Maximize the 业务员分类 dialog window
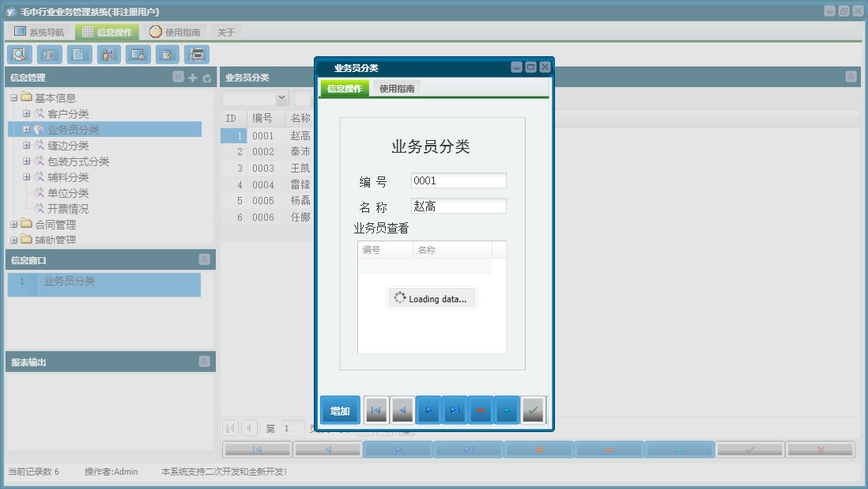This screenshot has width=868, height=489. pyautogui.click(x=530, y=67)
